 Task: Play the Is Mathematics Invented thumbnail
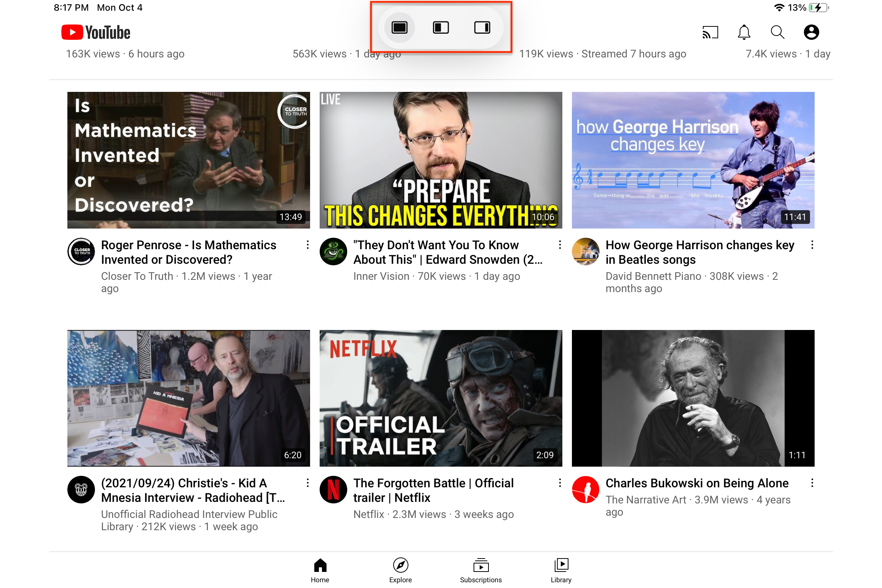point(189,160)
